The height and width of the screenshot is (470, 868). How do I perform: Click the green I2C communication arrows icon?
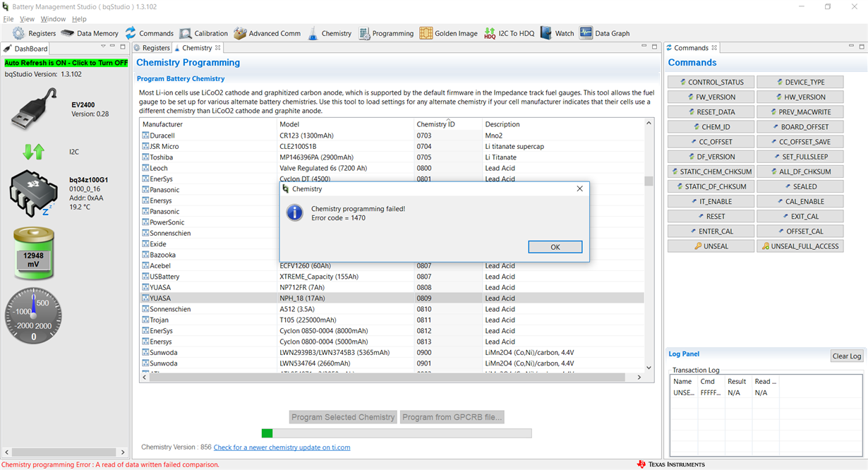33,151
